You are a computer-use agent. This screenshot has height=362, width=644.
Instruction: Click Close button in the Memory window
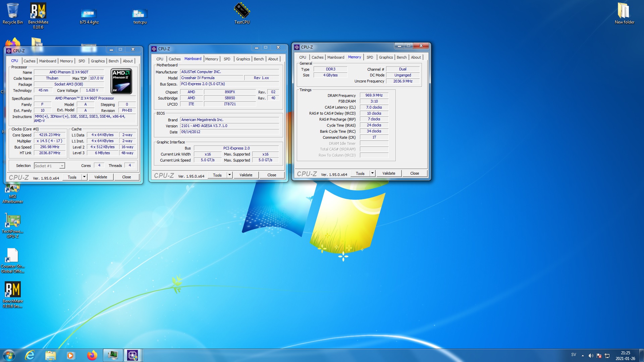(x=415, y=173)
